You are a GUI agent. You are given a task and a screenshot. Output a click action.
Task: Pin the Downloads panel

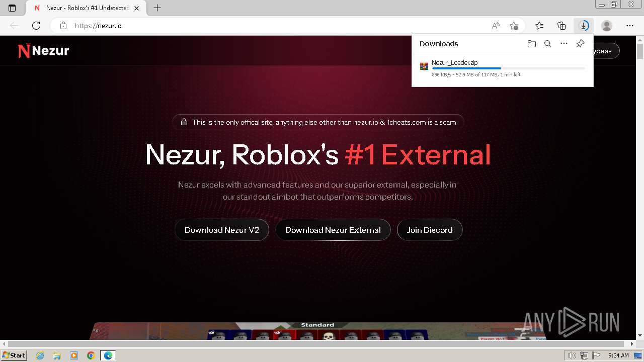[580, 44]
